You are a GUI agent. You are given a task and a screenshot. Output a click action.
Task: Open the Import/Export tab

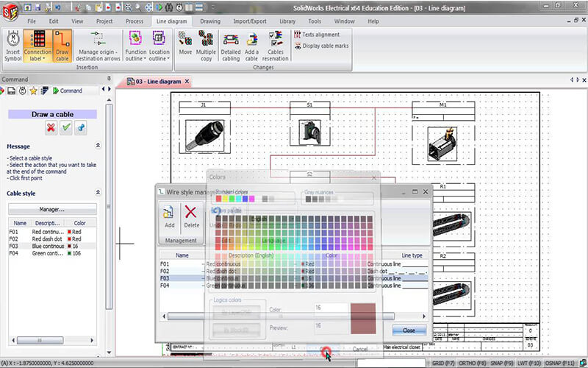point(249,21)
